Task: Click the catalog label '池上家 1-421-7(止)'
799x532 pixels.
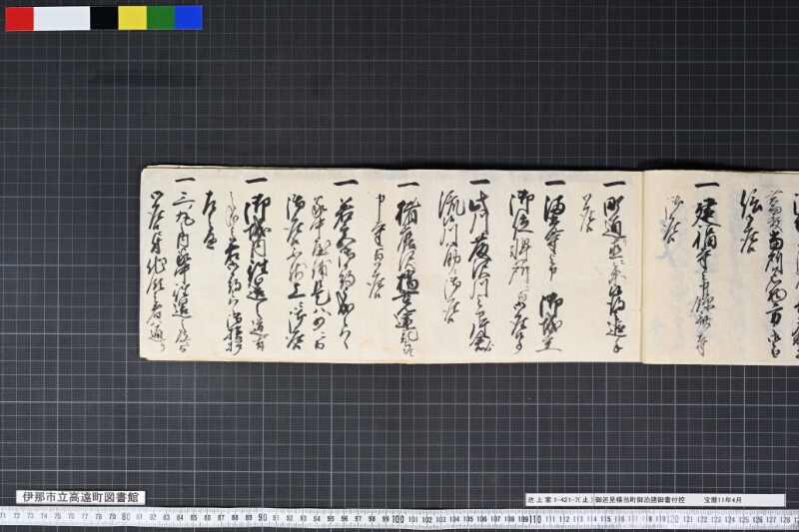Action: click(559, 500)
